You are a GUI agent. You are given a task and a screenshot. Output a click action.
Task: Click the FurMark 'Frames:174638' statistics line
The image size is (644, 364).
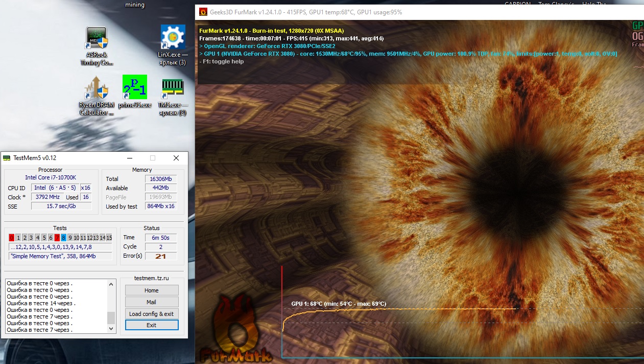292,38
